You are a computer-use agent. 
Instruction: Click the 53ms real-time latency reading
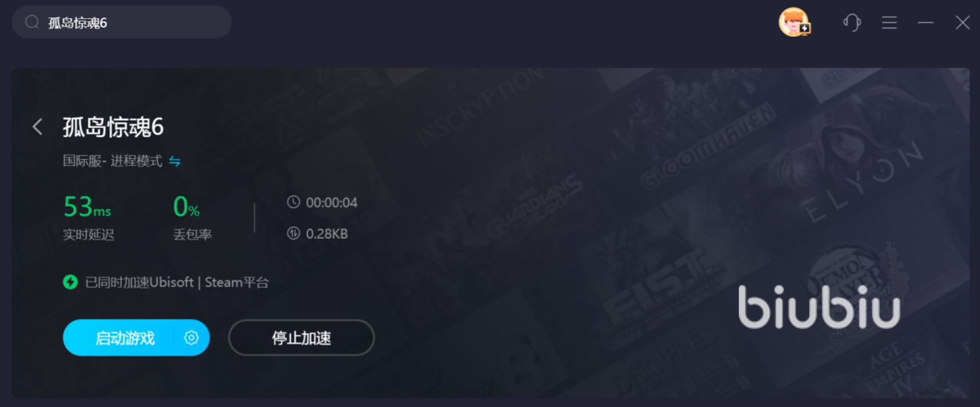pyautogui.click(x=87, y=207)
